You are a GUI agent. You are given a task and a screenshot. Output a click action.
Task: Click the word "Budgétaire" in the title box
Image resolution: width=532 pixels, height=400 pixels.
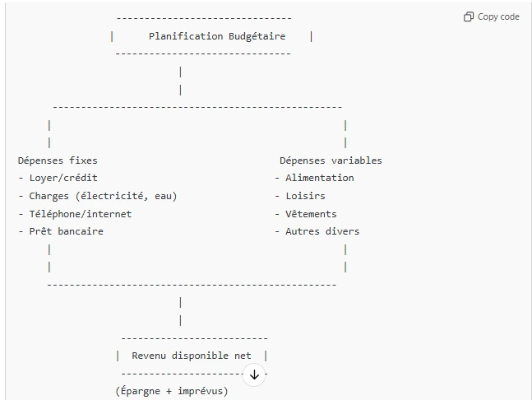tap(256, 36)
